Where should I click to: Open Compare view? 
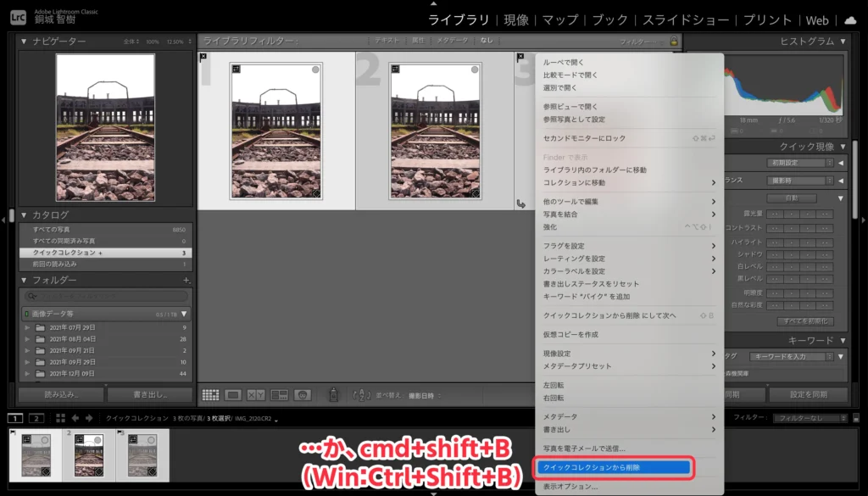pos(255,393)
